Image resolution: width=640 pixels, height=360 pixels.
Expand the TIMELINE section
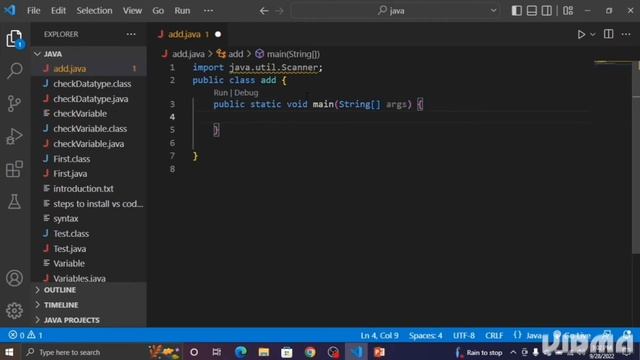[x=89, y=305]
